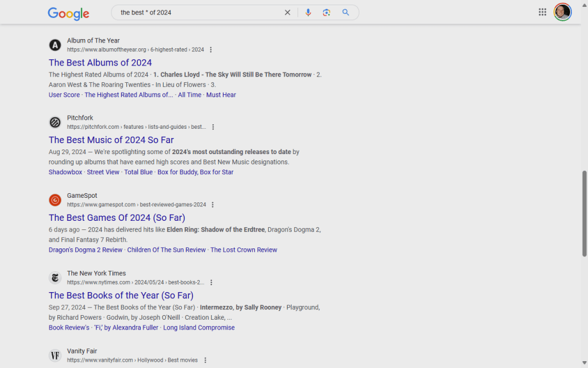Click the vertical page scrollbar thumb

pyautogui.click(x=585, y=213)
